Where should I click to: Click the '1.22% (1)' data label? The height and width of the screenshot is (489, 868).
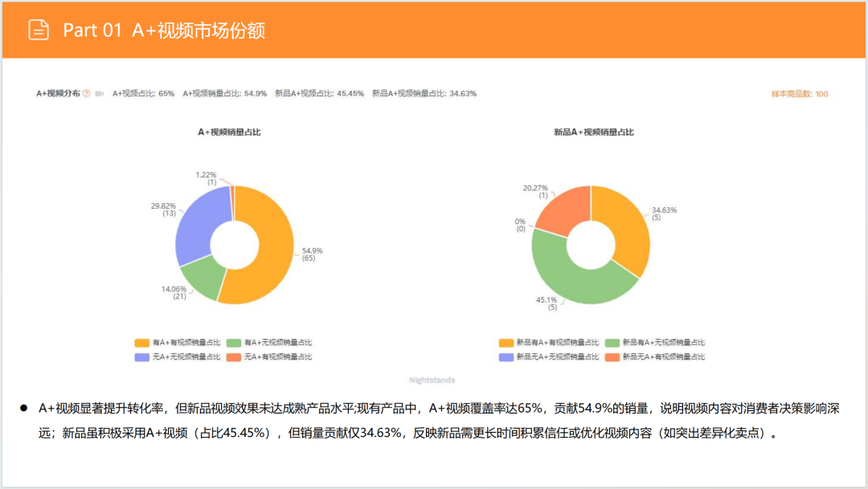tap(206, 178)
